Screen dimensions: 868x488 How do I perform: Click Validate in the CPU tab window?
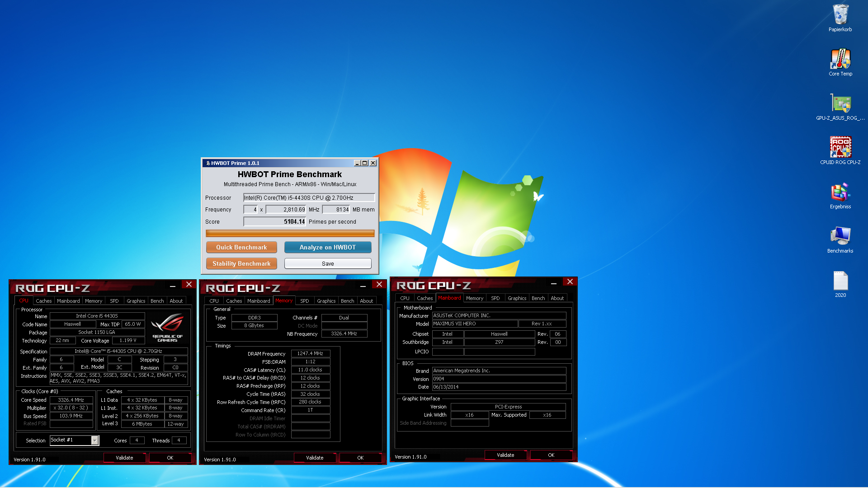124,458
